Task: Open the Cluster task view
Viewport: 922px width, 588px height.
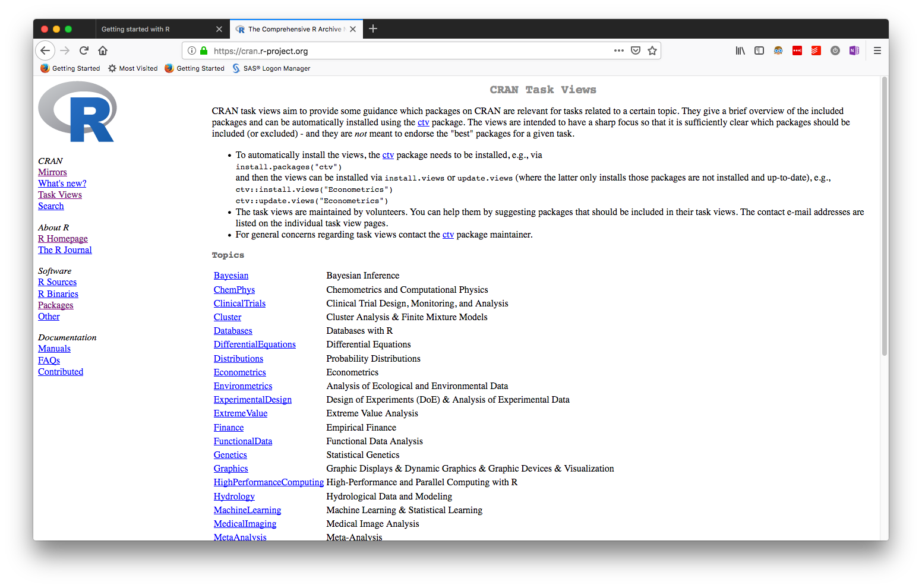Action: click(228, 317)
